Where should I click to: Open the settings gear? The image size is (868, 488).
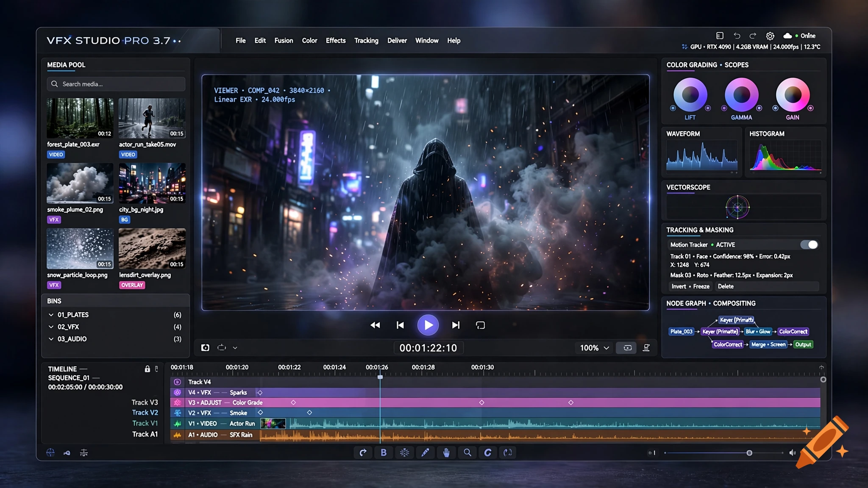[770, 36]
